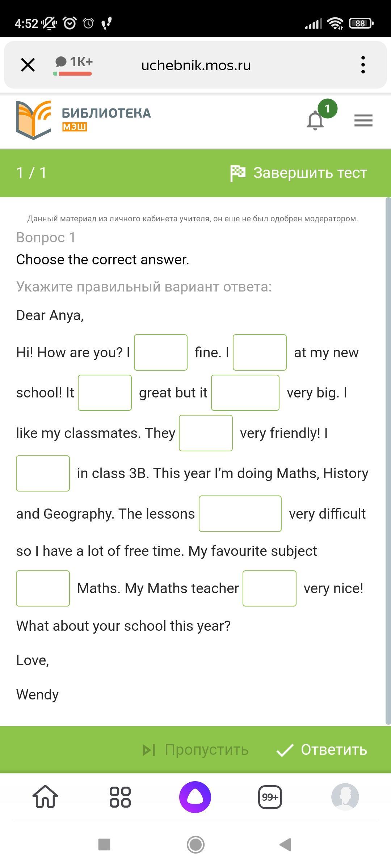The height and width of the screenshot is (868, 391).
Task: Open the browser three-dot menu
Action: click(x=363, y=65)
